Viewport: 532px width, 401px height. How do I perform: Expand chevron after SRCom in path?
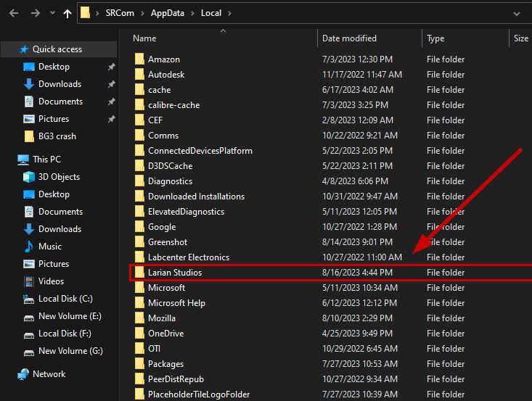143,13
